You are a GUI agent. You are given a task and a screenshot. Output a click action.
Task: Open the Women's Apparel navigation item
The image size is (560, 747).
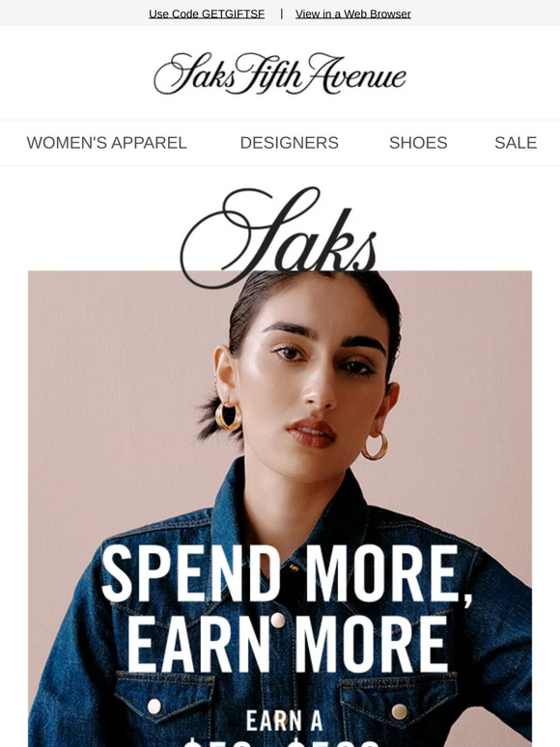point(107,143)
